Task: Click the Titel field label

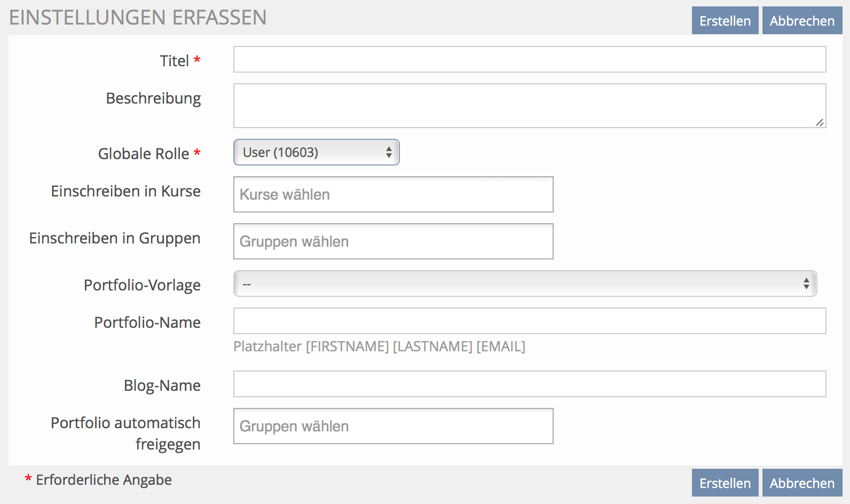Action: [x=175, y=61]
